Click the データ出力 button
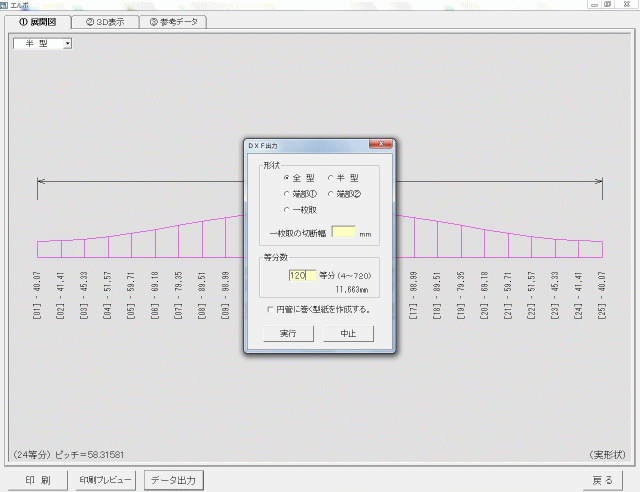This screenshot has height=492, width=640. point(173,480)
